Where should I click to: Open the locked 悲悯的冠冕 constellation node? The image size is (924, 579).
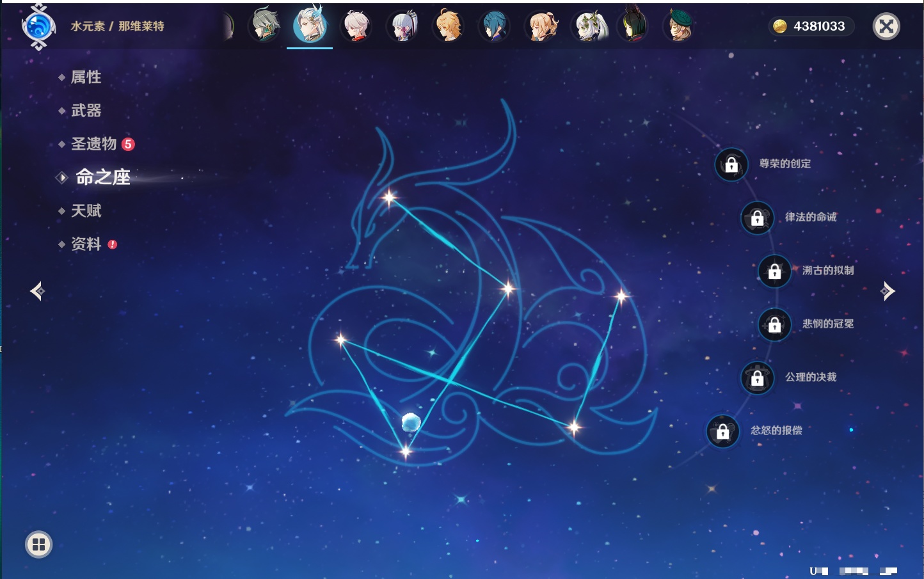[x=774, y=324]
